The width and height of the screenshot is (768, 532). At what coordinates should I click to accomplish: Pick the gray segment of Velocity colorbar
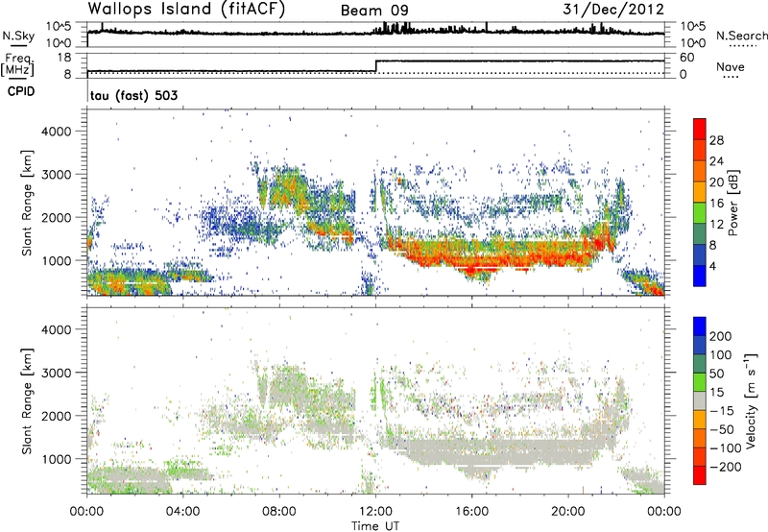coord(700,401)
